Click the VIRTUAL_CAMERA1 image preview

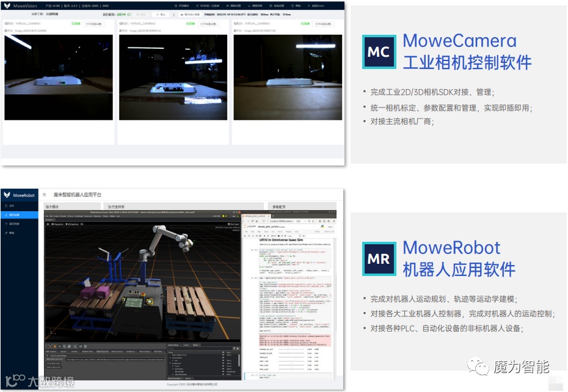coord(58,77)
